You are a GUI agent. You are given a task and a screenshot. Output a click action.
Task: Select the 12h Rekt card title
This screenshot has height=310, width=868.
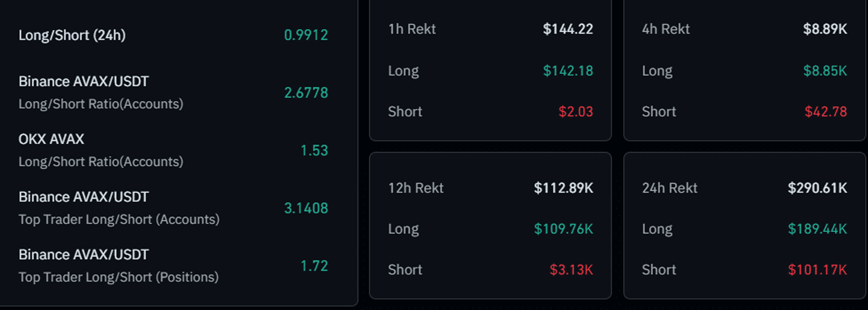tap(416, 188)
